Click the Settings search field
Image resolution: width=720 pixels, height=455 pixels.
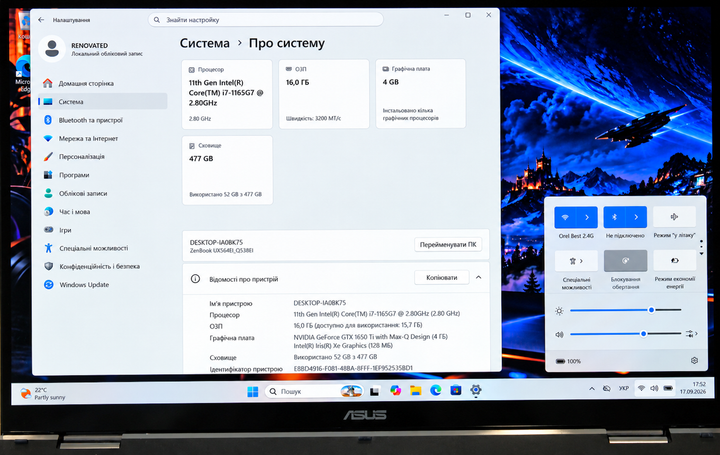click(265, 20)
